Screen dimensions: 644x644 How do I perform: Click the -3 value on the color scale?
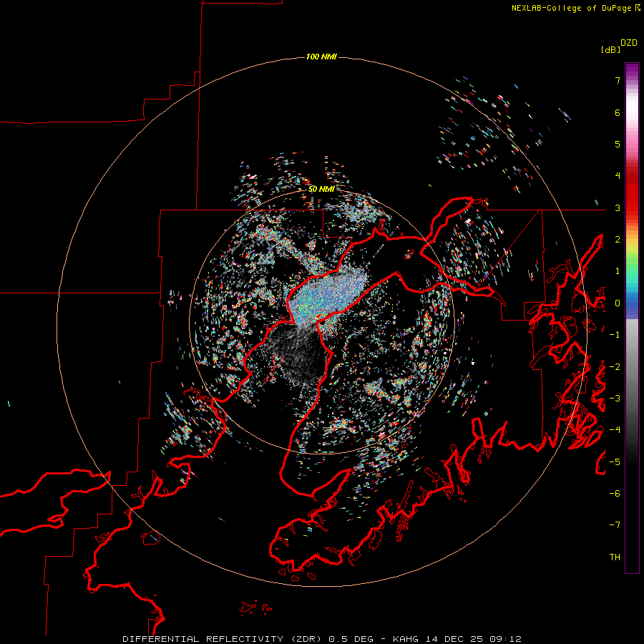tap(615, 398)
